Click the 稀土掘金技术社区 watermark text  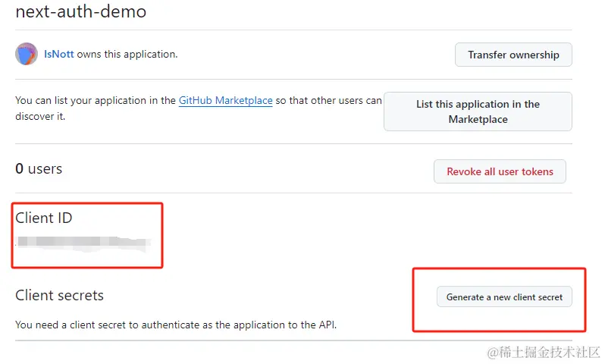point(549,352)
